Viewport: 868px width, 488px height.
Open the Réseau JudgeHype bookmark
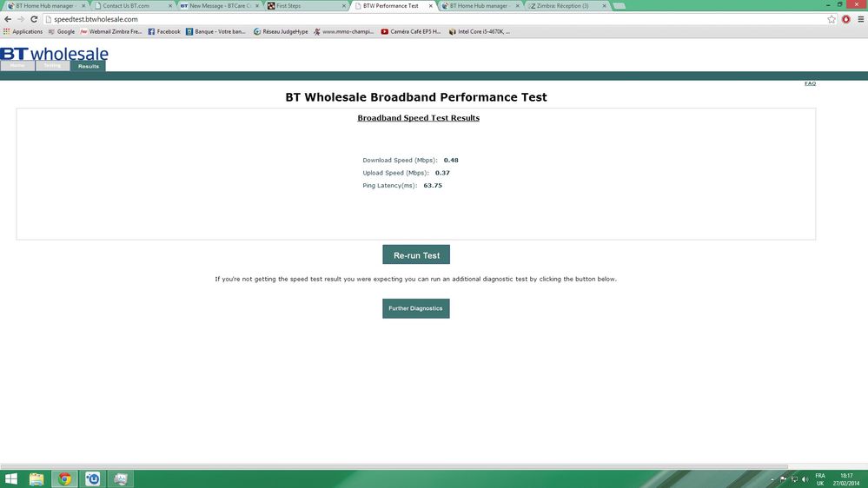(281, 31)
